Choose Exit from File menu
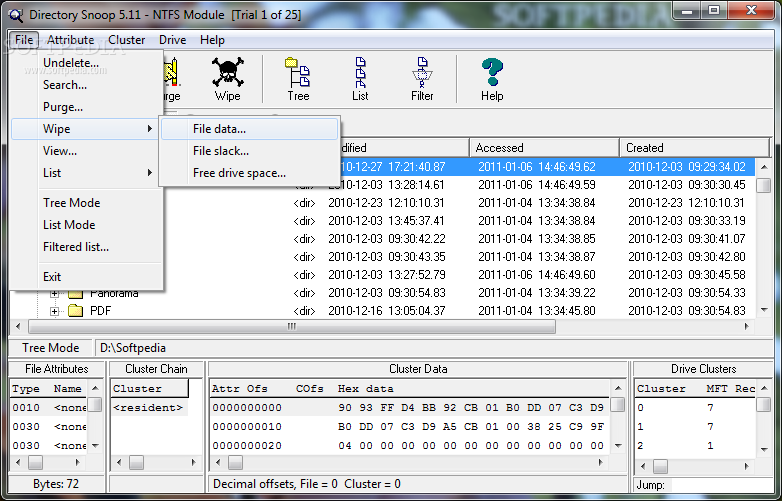The width and height of the screenshot is (782, 501). 87,277
